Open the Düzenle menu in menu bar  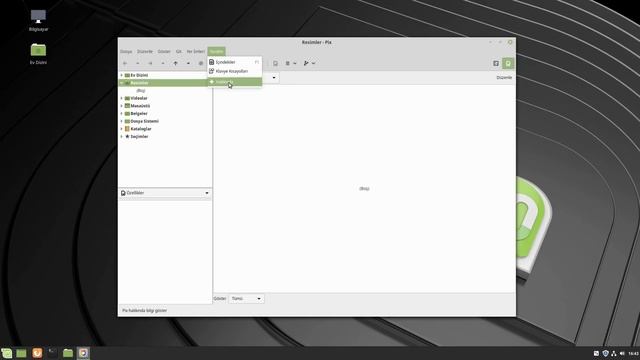(145, 51)
